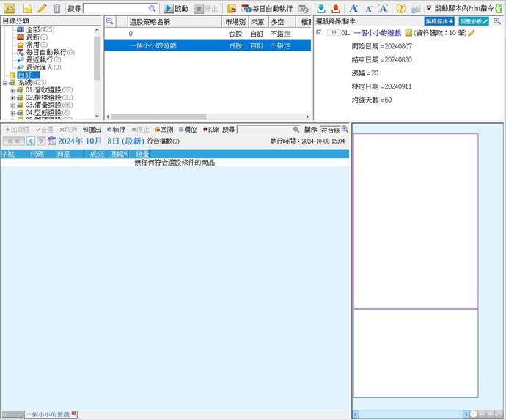Click the yellow help question mark icon
This screenshot has height=420, width=506.
pyautogui.click(x=400, y=9)
